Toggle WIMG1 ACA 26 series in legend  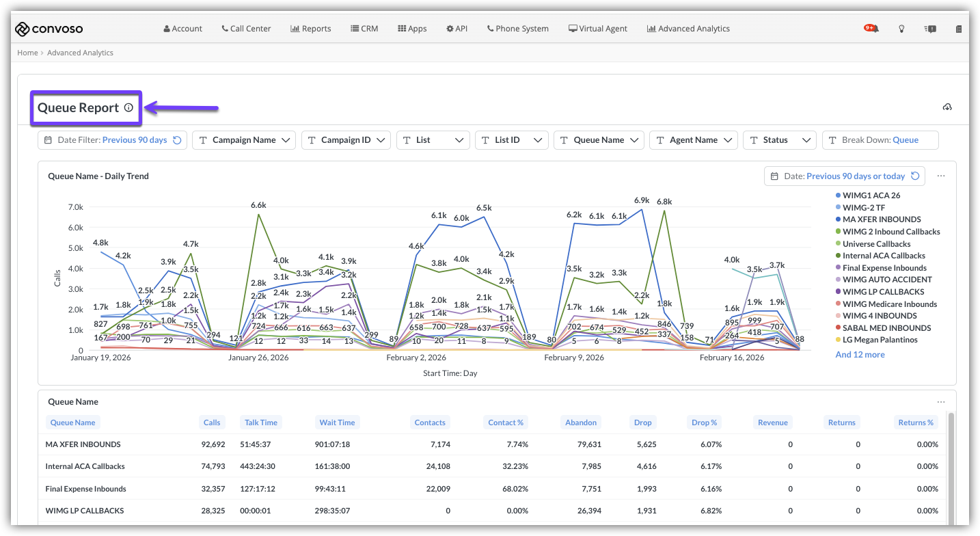pyautogui.click(x=871, y=196)
